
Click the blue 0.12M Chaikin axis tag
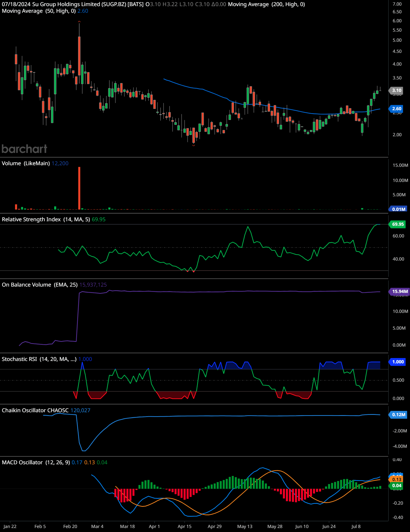(x=398, y=415)
